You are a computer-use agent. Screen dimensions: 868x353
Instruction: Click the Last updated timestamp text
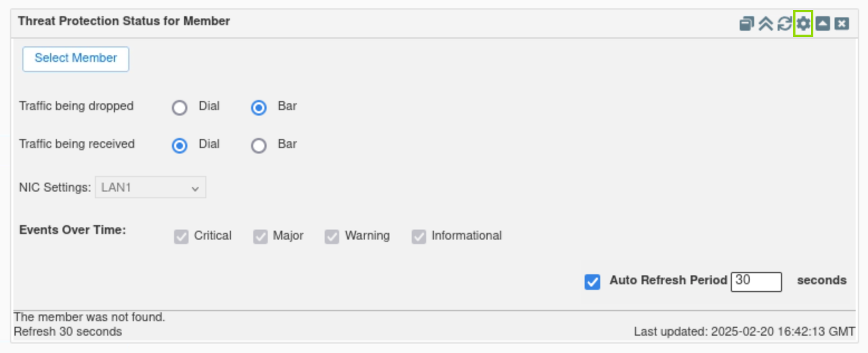(744, 332)
